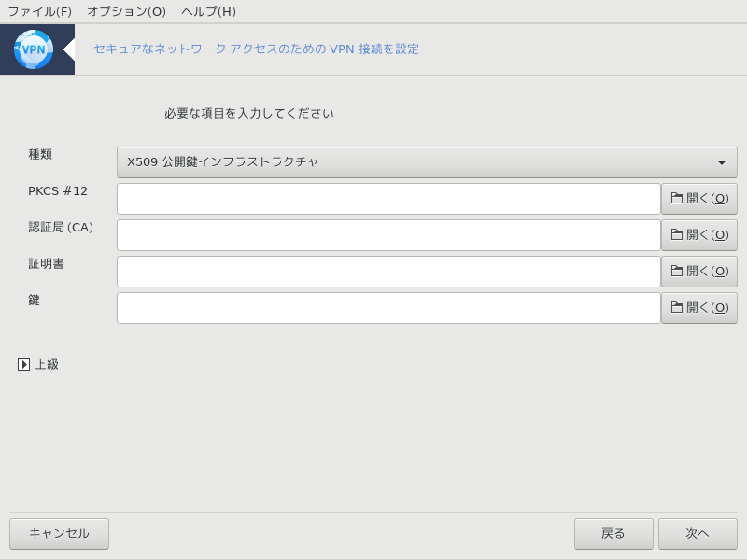Click the 戻る back button
The image size is (747, 560).
pyautogui.click(x=613, y=533)
